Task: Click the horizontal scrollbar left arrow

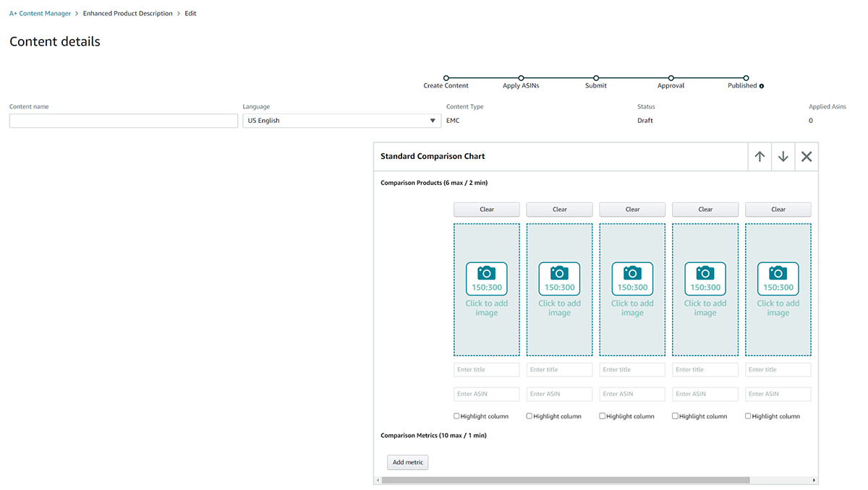Action: [378, 480]
